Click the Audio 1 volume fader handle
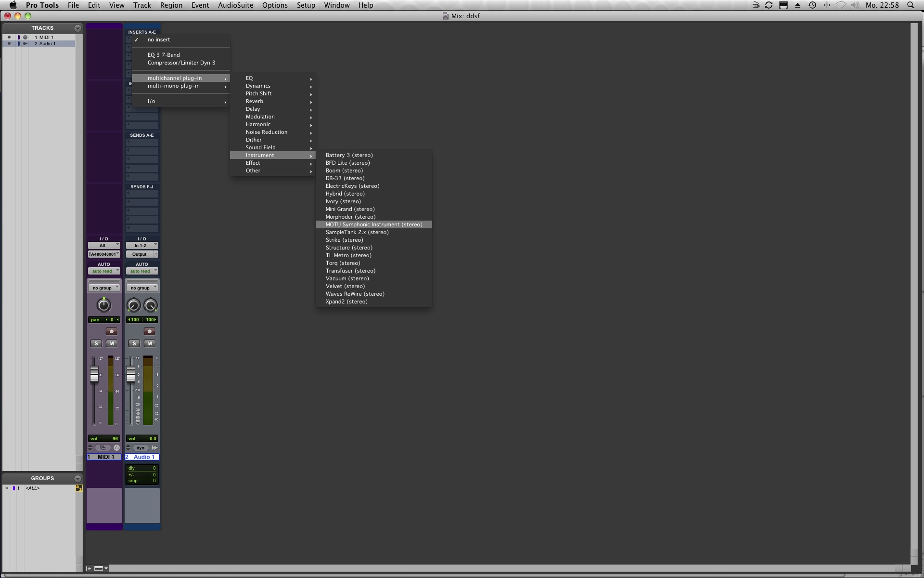The width and height of the screenshot is (924, 578). (131, 375)
